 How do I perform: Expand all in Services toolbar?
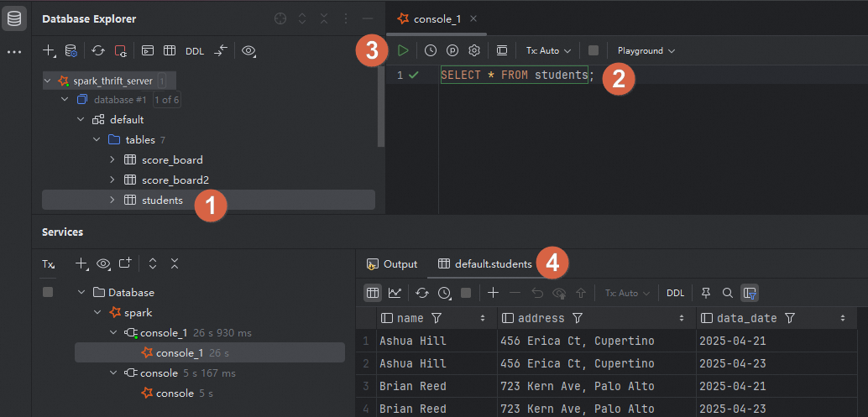pyautogui.click(x=153, y=263)
